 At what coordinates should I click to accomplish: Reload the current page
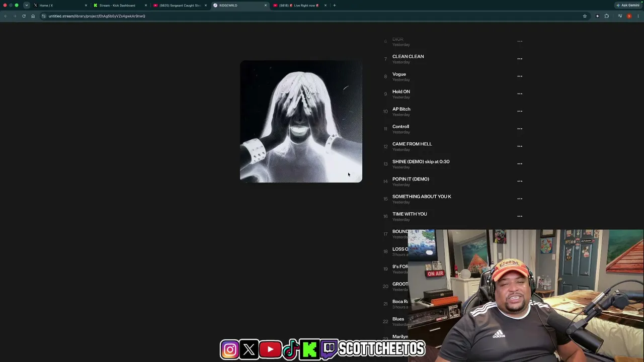point(24,16)
